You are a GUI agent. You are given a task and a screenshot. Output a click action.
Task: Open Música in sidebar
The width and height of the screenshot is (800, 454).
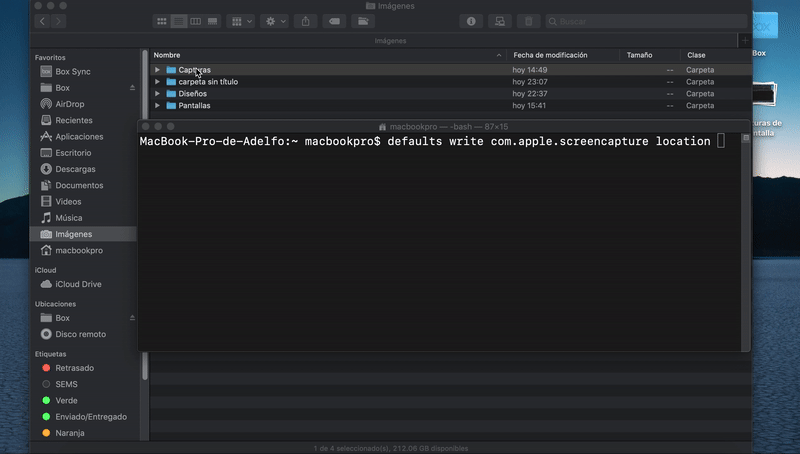tap(68, 218)
